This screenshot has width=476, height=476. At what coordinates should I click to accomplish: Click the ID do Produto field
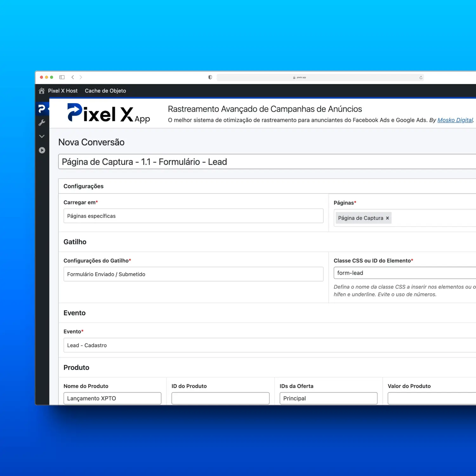point(220,398)
